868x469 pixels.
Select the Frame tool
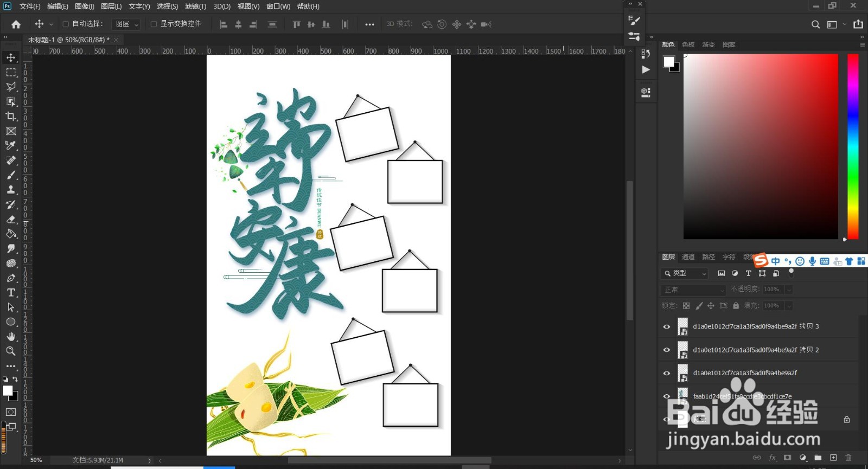tap(11, 131)
